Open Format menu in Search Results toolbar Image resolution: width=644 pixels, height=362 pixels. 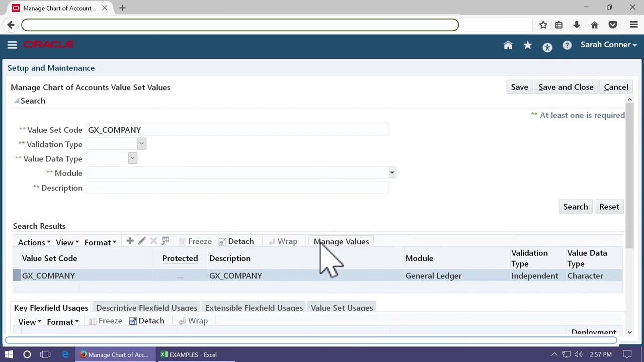[101, 242]
